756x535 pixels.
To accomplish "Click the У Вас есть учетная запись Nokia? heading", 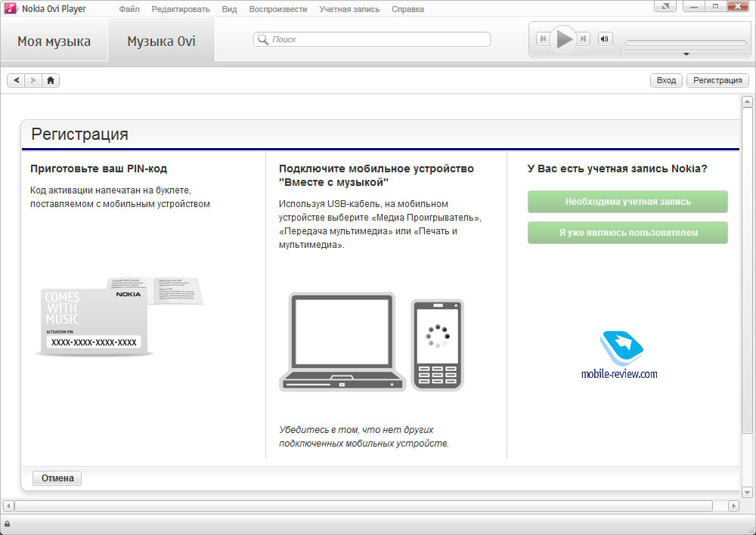I will tap(617, 169).
